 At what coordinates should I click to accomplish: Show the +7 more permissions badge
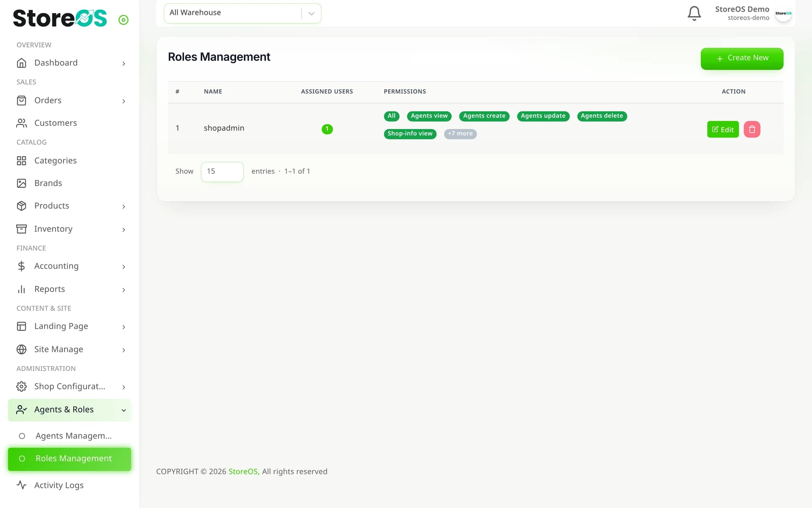tap(460, 134)
